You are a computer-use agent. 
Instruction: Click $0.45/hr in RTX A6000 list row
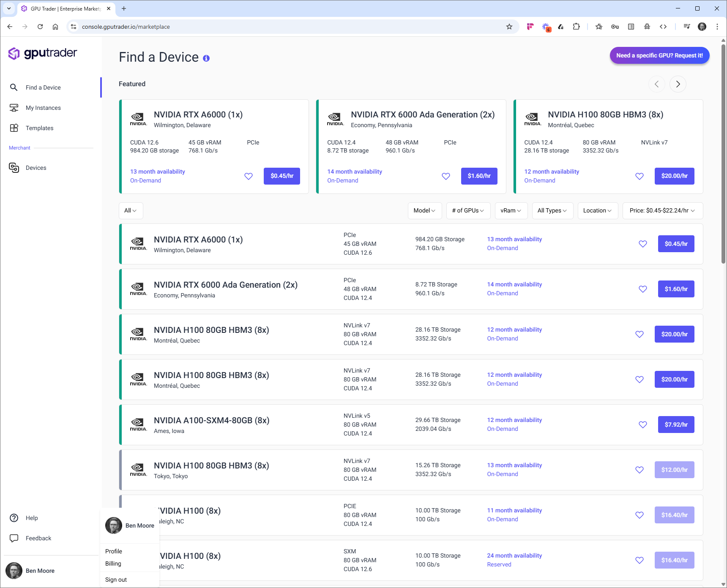(676, 244)
